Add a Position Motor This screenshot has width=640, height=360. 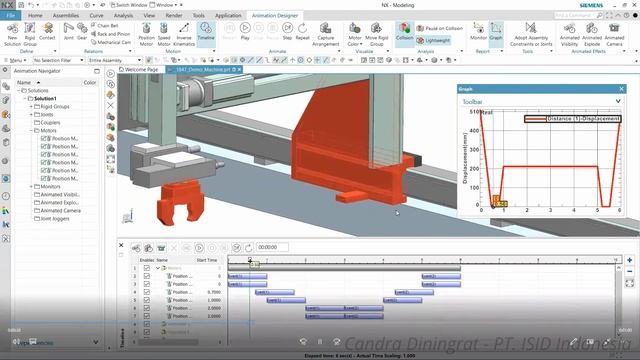(146, 34)
